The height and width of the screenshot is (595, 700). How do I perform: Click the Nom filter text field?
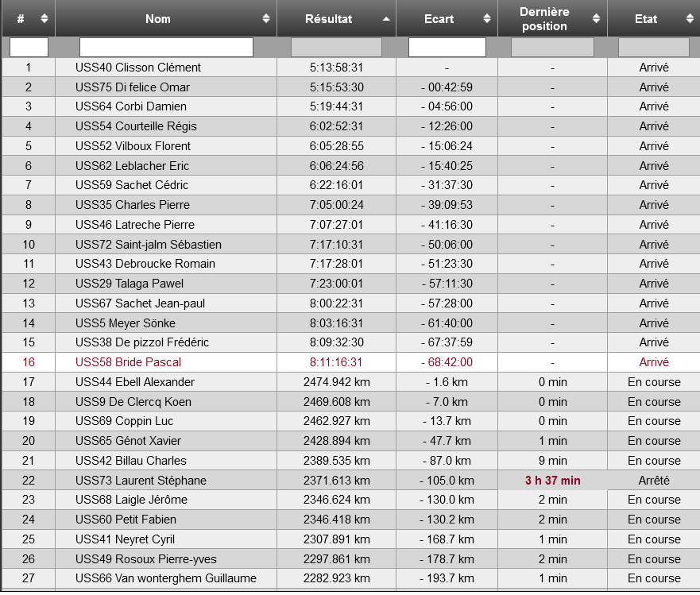(166, 48)
